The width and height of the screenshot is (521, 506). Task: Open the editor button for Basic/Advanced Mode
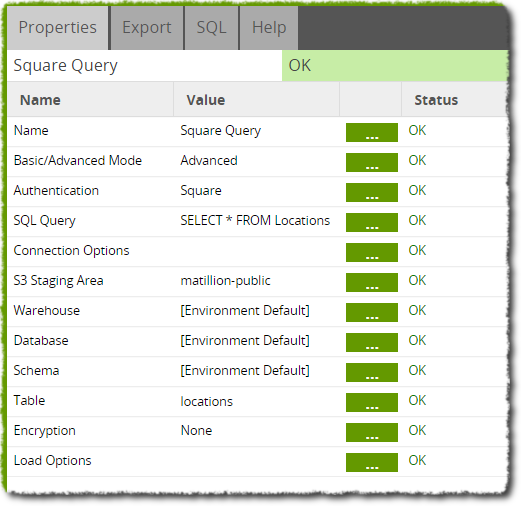click(372, 162)
